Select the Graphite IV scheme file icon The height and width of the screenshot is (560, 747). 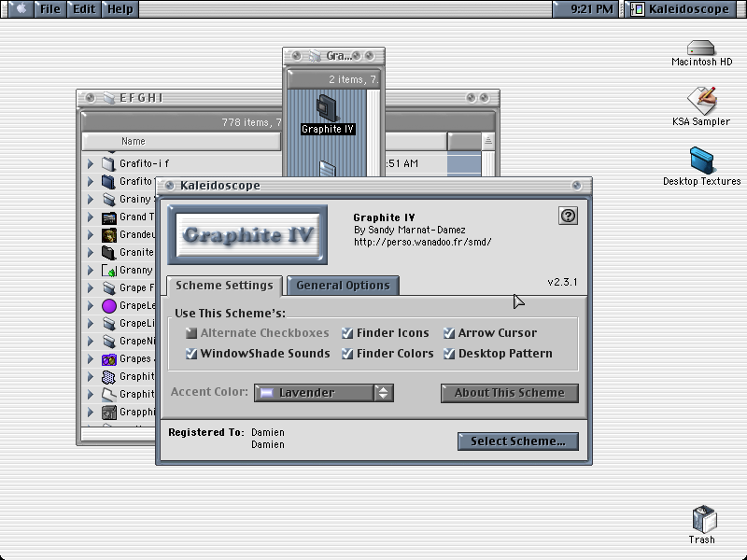[x=327, y=107]
